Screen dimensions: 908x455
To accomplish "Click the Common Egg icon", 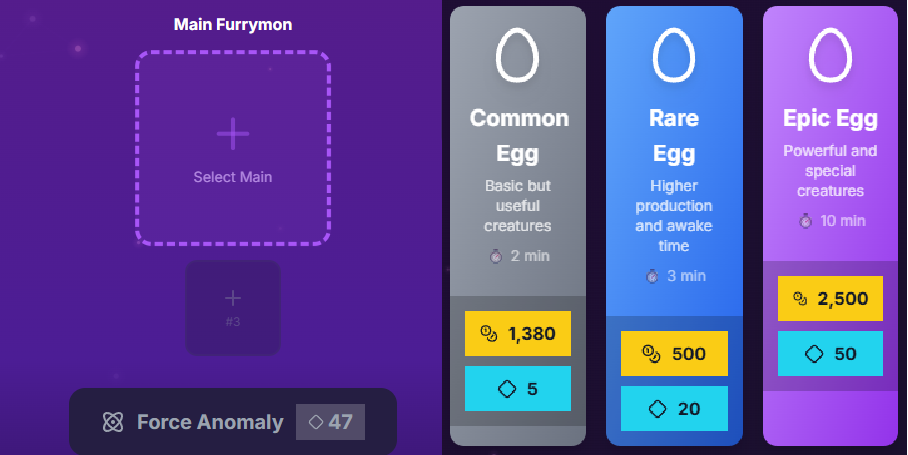I will coord(517,56).
